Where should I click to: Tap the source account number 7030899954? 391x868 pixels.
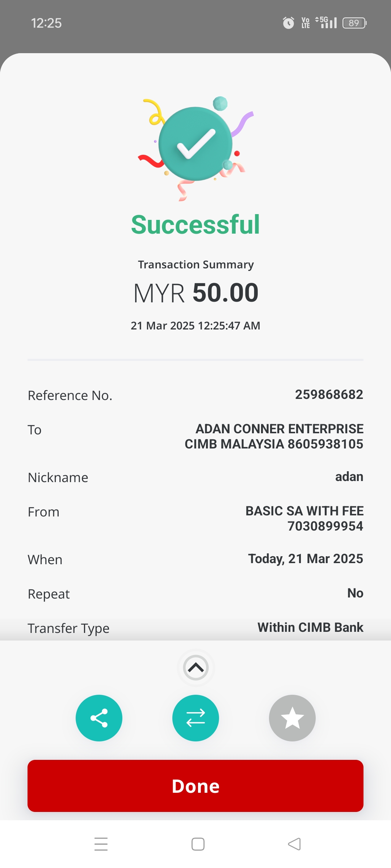(x=325, y=526)
